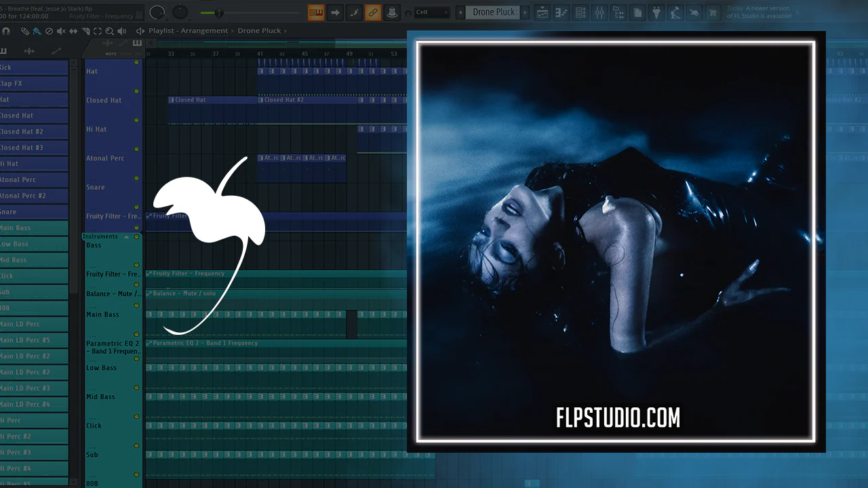This screenshot has width=868, height=488.
Task: Click the stacked pages icon in toolbar
Action: 637,12
